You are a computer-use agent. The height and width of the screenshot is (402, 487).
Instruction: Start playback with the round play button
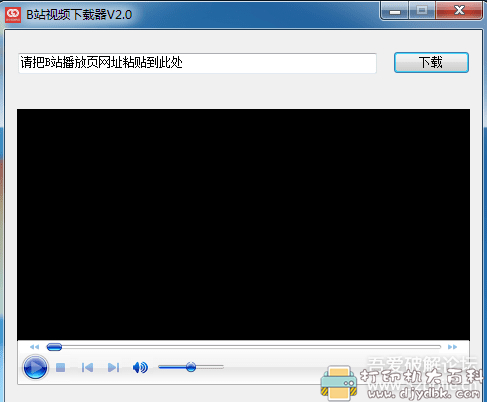coord(35,367)
